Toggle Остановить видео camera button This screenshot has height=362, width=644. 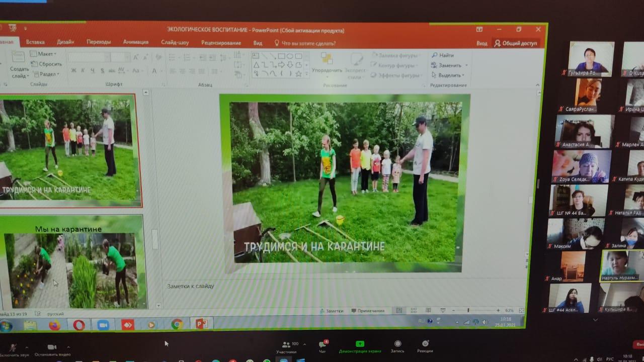click(51, 347)
